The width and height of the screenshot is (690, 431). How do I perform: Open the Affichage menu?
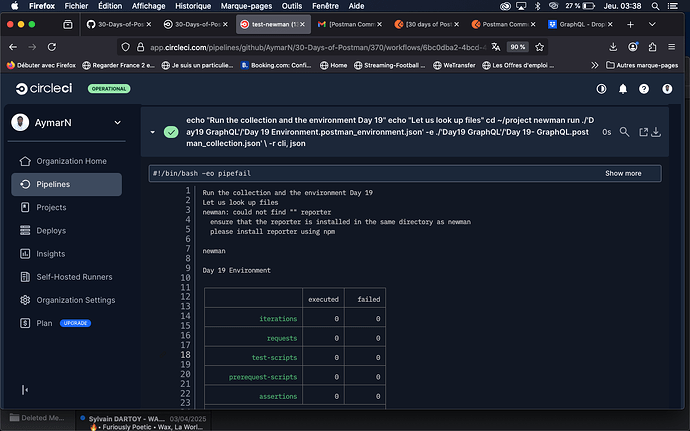(148, 6)
